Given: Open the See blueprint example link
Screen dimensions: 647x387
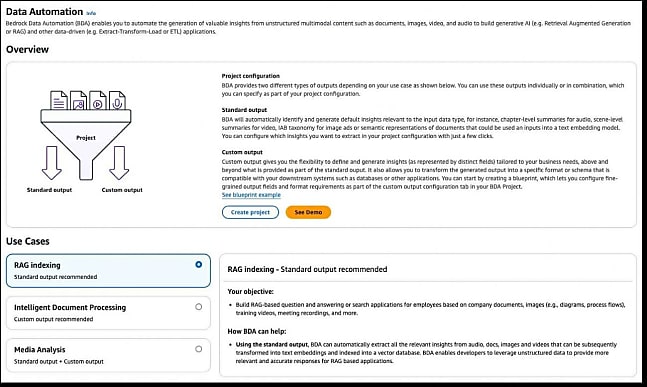Looking at the screenshot, I should [x=251, y=195].
